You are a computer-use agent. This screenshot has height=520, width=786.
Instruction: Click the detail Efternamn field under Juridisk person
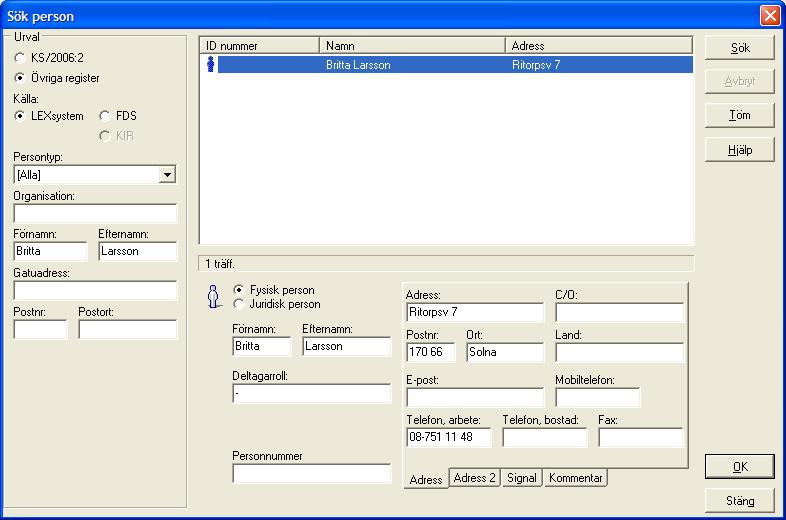(x=346, y=346)
